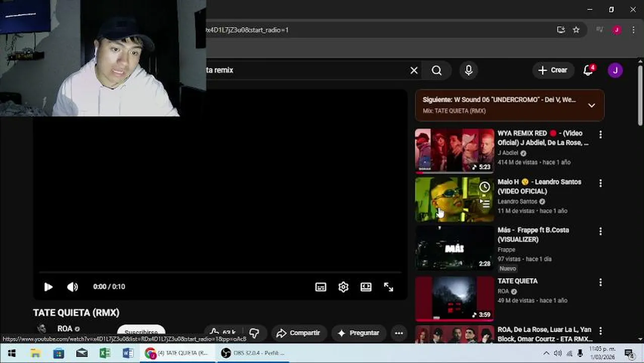Open Mail app from taskbar

tap(82, 353)
